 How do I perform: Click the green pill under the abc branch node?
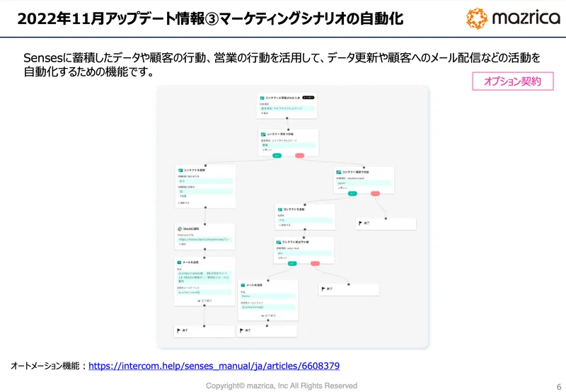tap(292, 263)
